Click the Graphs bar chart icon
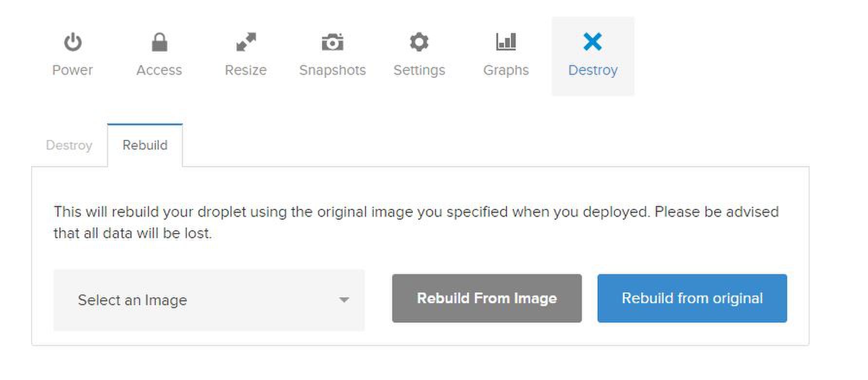The height and width of the screenshot is (380, 868). click(506, 42)
